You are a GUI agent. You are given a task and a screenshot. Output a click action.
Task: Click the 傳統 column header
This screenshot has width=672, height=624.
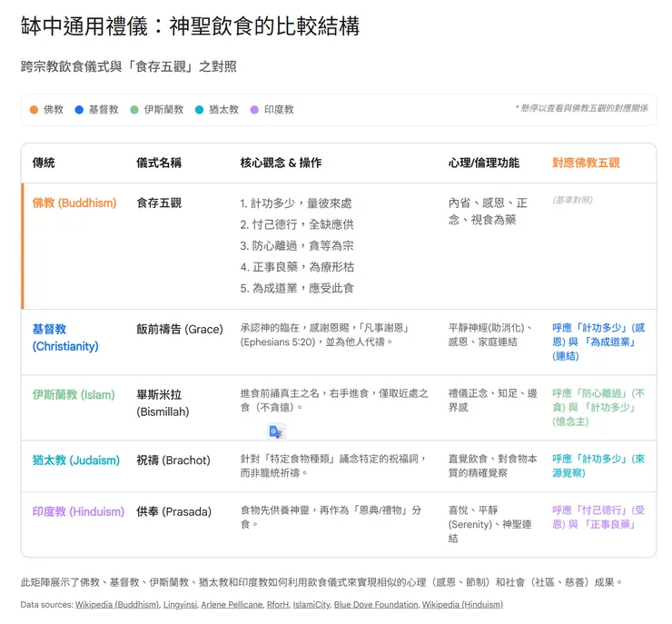coord(44,163)
